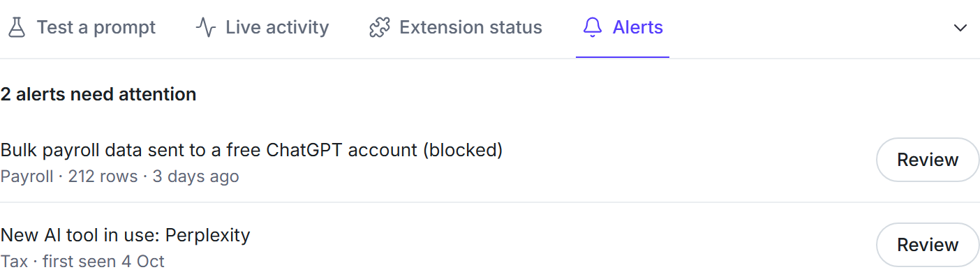Screen dimensions: 980x279
Task: Click the Payroll department label under first alert
Action: [27, 176]
